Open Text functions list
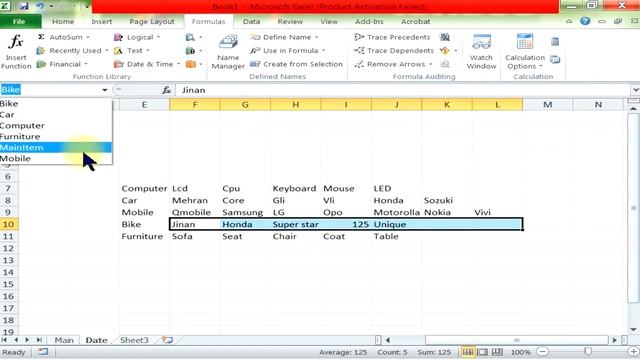Screen dimensions: 640x360 point(131,51)
